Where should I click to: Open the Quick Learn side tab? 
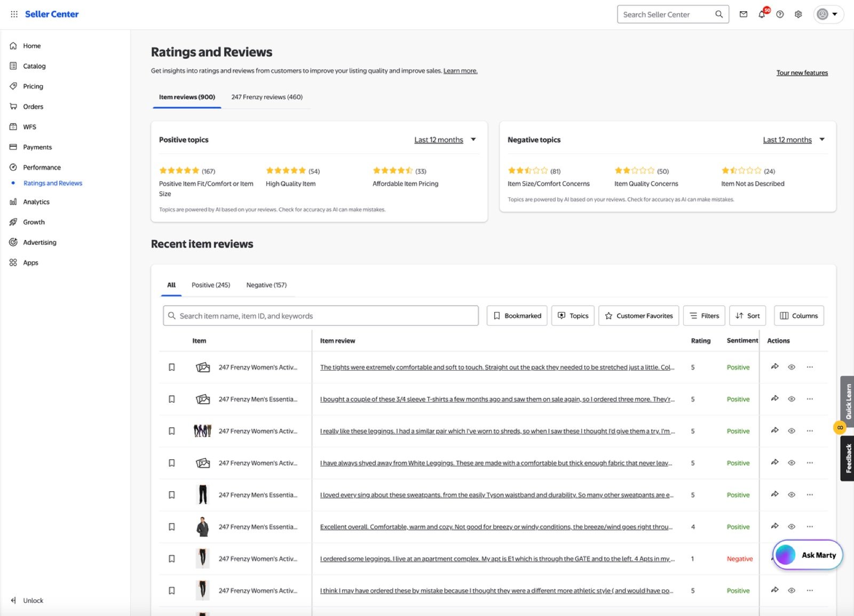pyautogui.click(x=848, y=401)
